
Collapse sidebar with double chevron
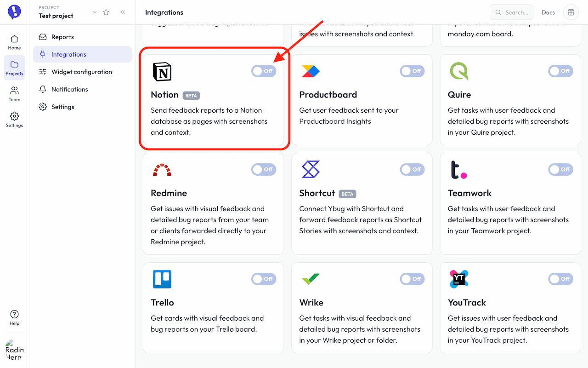(x=123, y=12)
